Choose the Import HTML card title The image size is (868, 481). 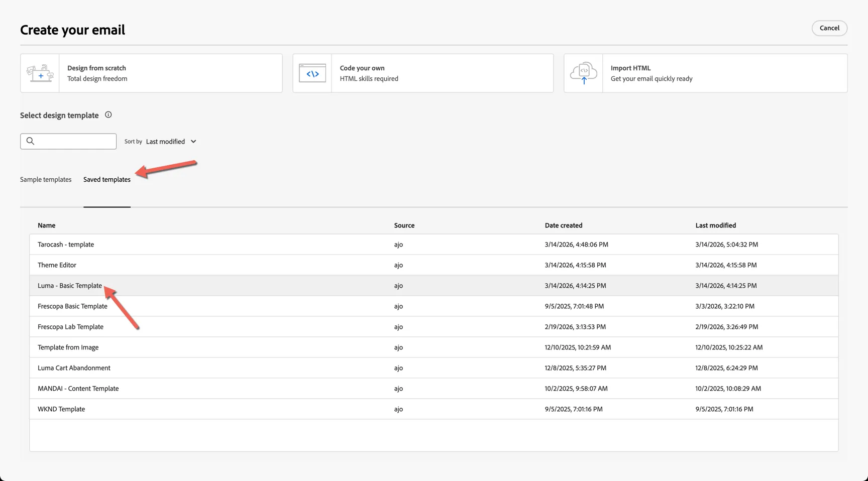630,68
